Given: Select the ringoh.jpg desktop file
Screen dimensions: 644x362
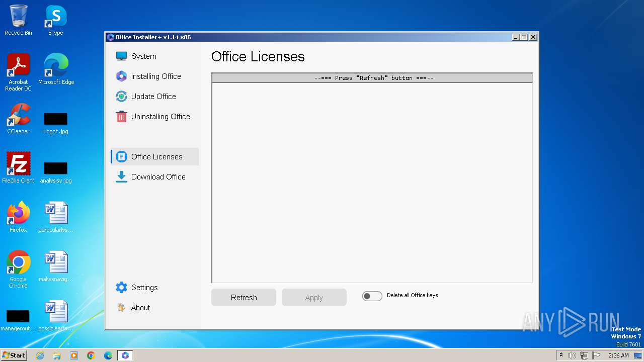Looking at the screenshot, I should (x=56, y=123).
